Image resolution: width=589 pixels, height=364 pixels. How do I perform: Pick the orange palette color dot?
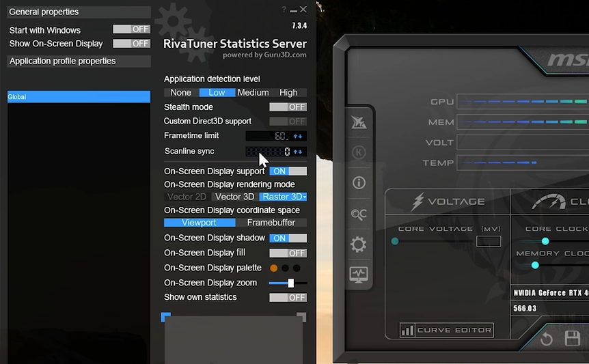point(274,268)
